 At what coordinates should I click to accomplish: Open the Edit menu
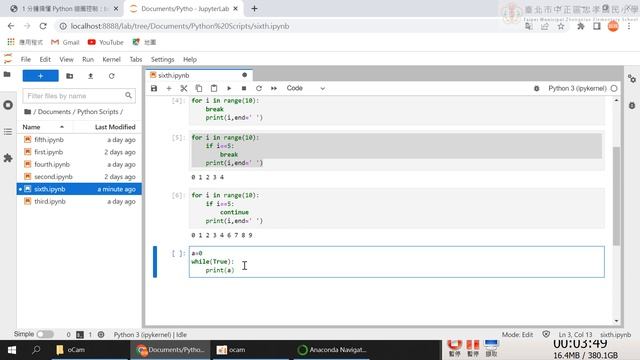[x=45, y=59]
